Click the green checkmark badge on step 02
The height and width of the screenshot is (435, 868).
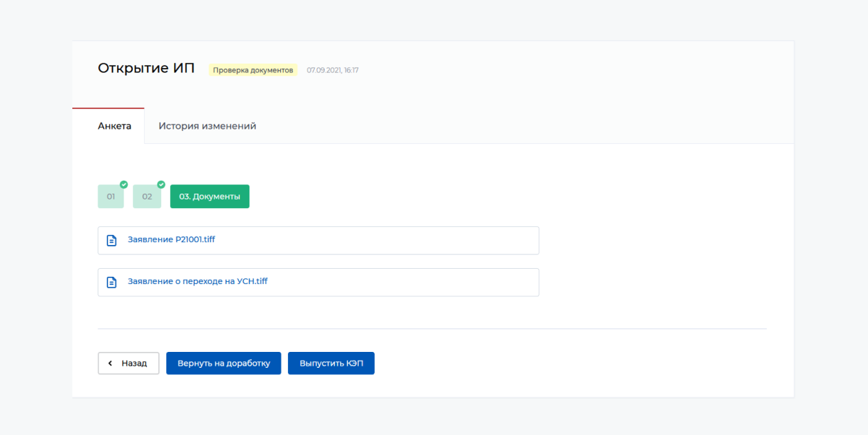coord(161,184)
